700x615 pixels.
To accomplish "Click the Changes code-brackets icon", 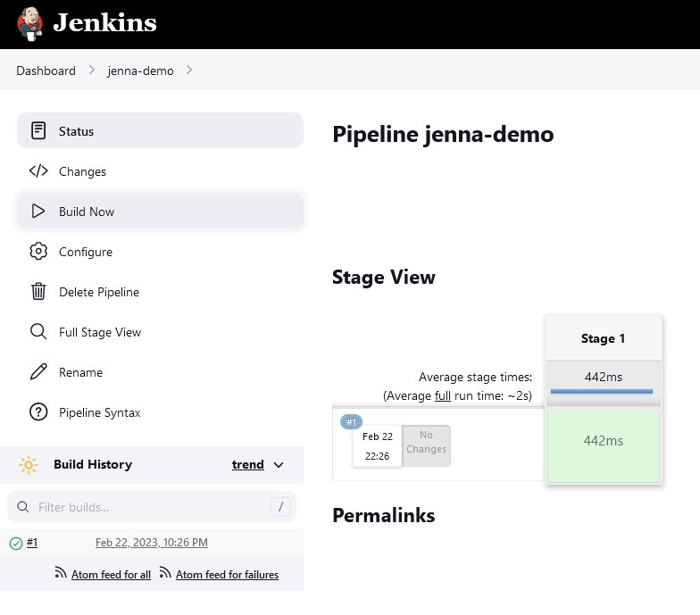I will pos(38,171).
